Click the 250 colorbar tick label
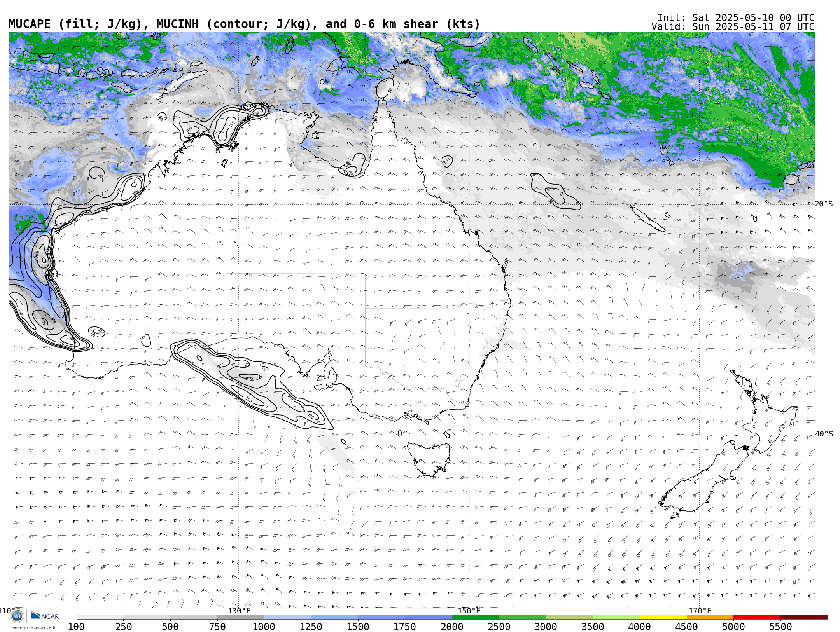 pyautogui.click(x=123, y=627)
